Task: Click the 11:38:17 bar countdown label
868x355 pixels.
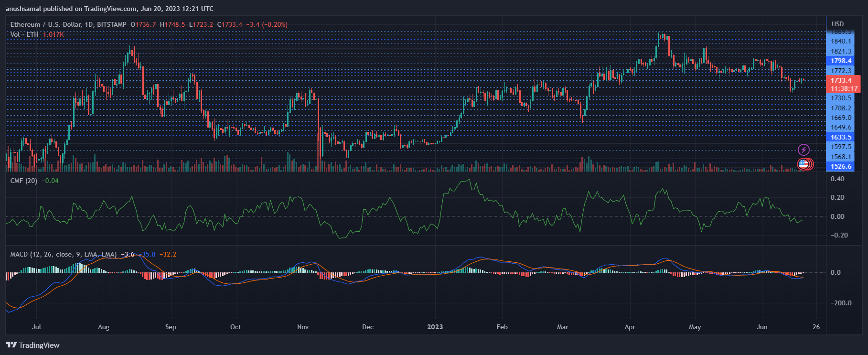Action: pyautogui.click(x=843, y=88)
